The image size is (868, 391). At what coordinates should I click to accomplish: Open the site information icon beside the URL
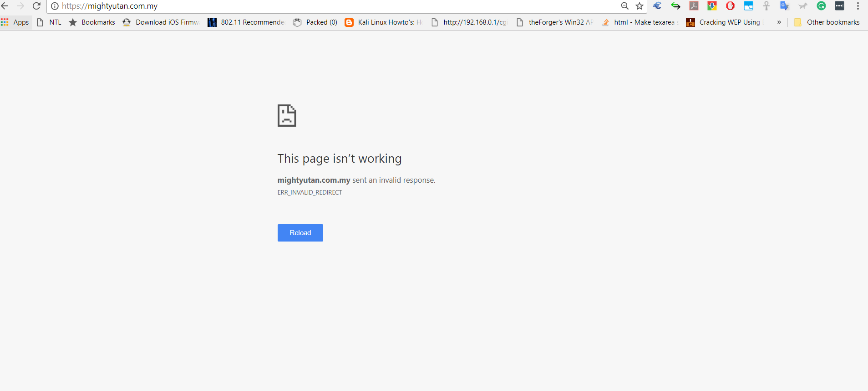[55, 6]
